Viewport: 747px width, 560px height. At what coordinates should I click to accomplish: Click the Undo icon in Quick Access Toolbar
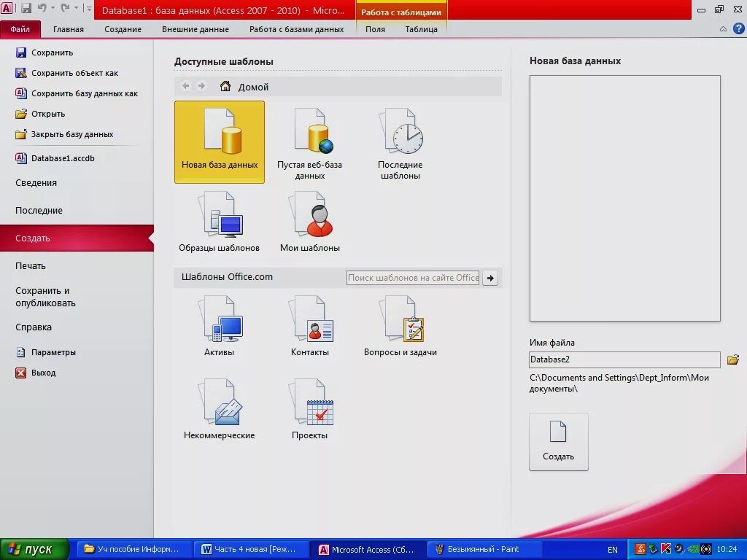pos(42,8)
